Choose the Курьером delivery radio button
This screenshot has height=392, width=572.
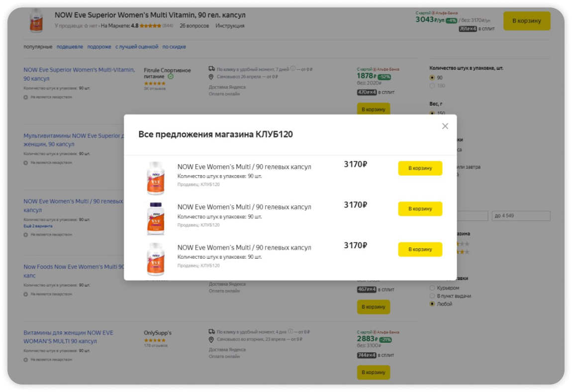pyautogui.click(x=432, y=288)
